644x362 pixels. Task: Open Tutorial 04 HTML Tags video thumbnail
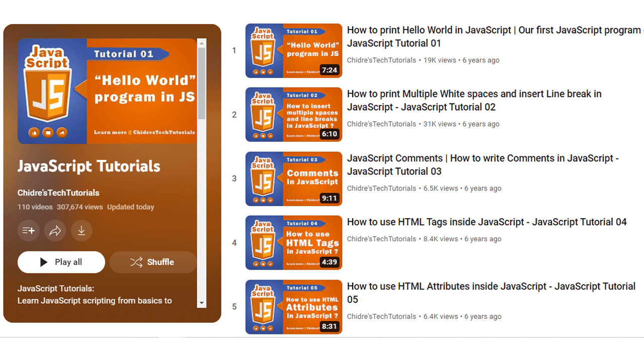(294, 243)
